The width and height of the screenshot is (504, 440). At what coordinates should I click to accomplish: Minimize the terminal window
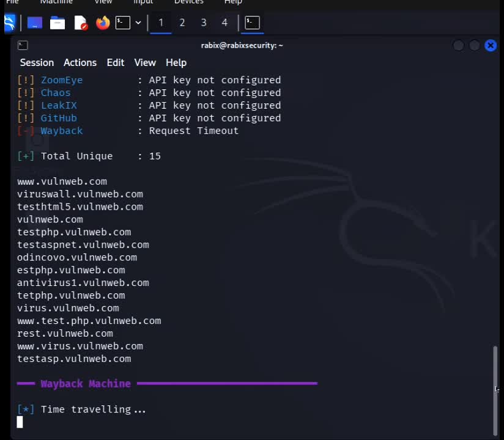pos(459,46)
